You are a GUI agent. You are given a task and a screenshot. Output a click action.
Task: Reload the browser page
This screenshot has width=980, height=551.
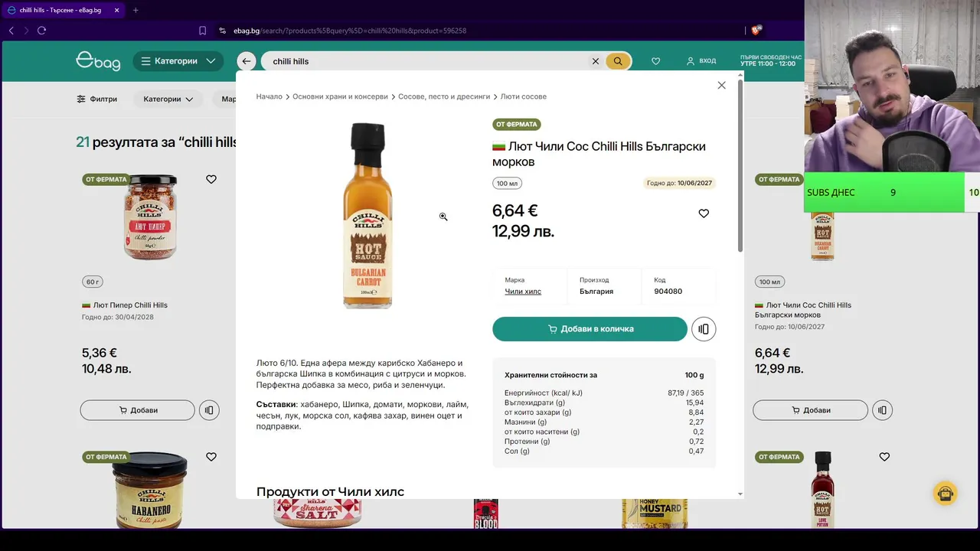[x=41, y=31]
